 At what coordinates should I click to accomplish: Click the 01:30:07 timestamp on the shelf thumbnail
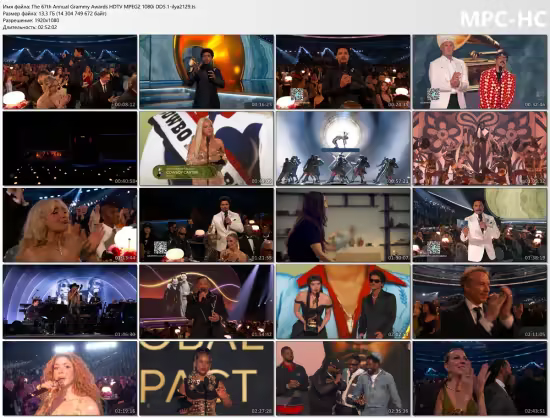(x=398, y=258)
